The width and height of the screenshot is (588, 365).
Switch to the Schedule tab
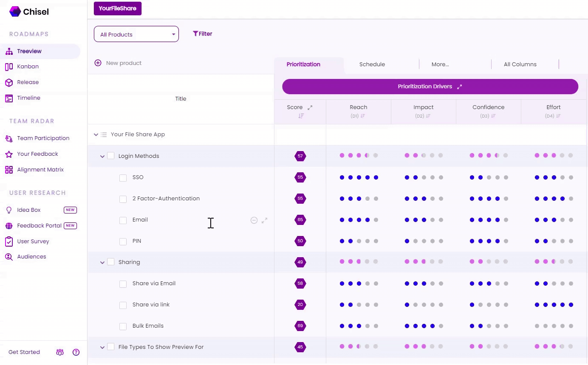(372, 65)
